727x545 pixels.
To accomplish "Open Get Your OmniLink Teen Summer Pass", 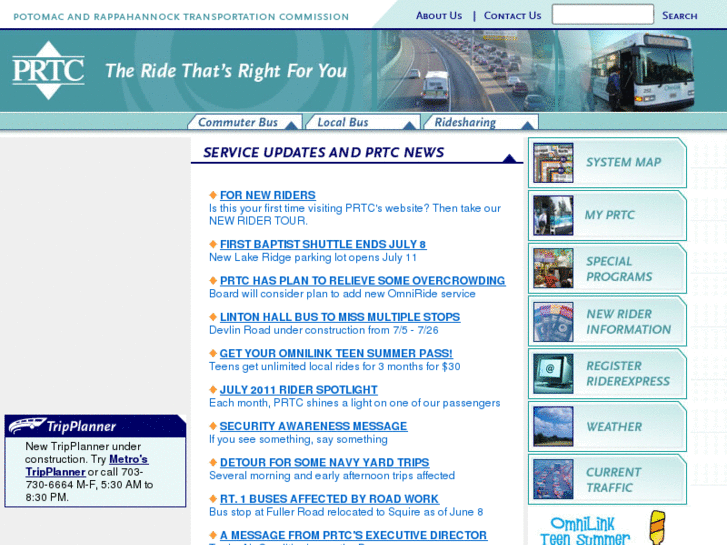I will tap(336, 353).
